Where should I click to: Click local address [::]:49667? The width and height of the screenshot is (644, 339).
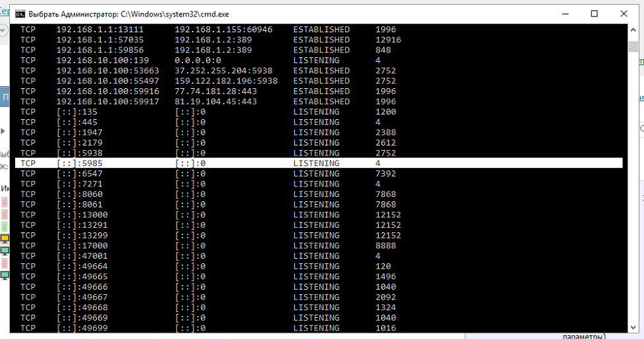[x=82, y=297]
